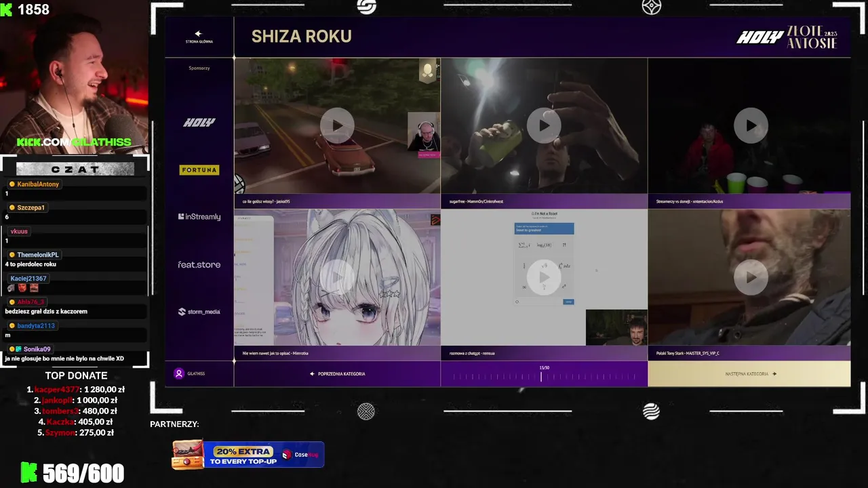The height and width of the screenshot is (488, 868).
Task: Click the Sponsorzy label in sidebar
Action: pos(199,68)
